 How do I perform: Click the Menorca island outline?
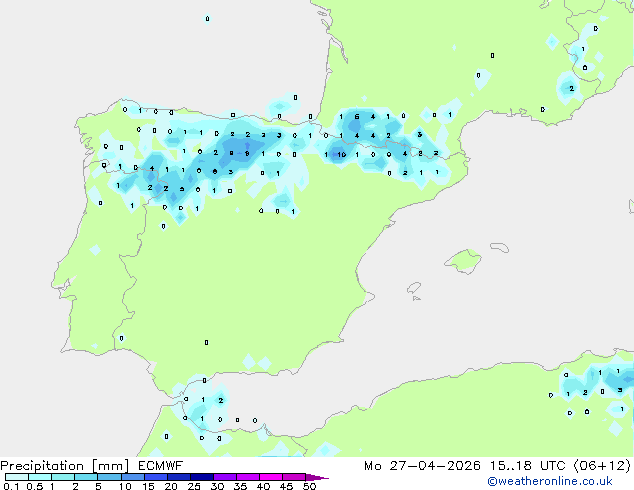click(x=499, y=247)
